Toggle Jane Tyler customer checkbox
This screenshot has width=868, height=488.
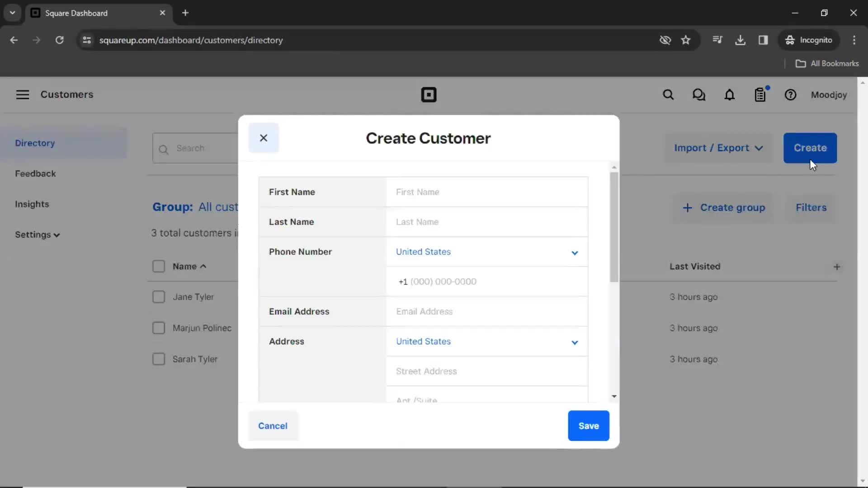(159, 297)
